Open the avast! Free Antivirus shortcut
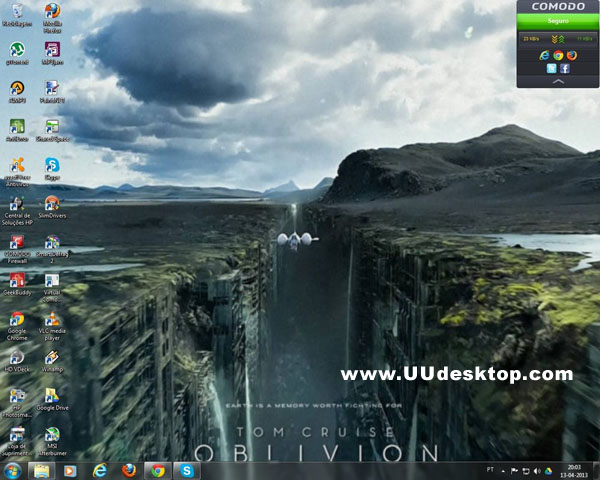This screenshot has height=480, width=600. (x=17, y=171)
